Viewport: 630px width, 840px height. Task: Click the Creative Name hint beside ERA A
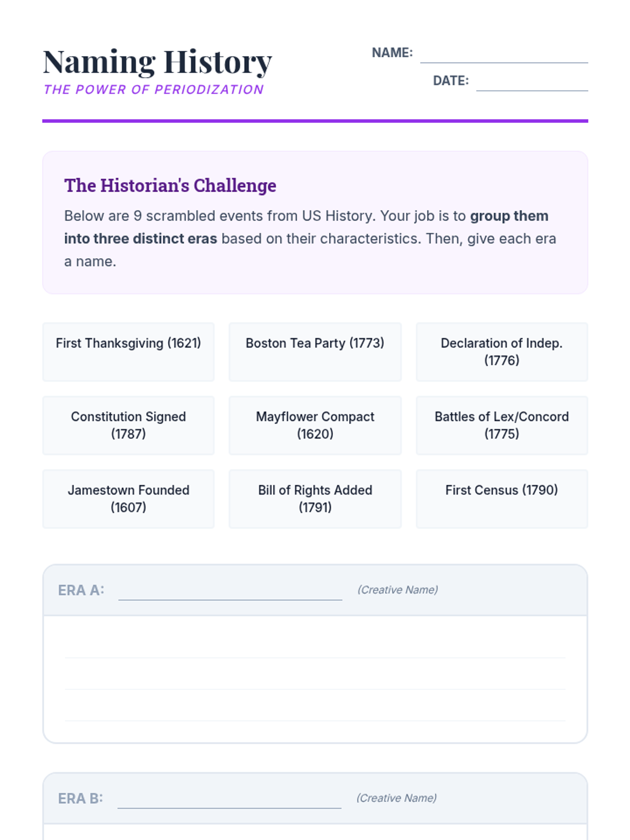(397, 590)
